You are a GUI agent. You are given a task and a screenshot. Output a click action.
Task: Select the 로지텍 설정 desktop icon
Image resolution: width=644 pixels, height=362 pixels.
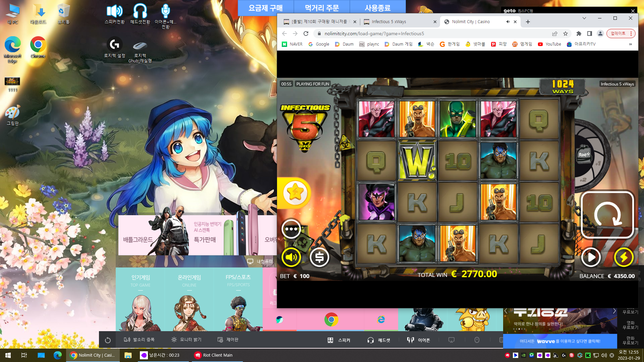click(x=114, y=48)
